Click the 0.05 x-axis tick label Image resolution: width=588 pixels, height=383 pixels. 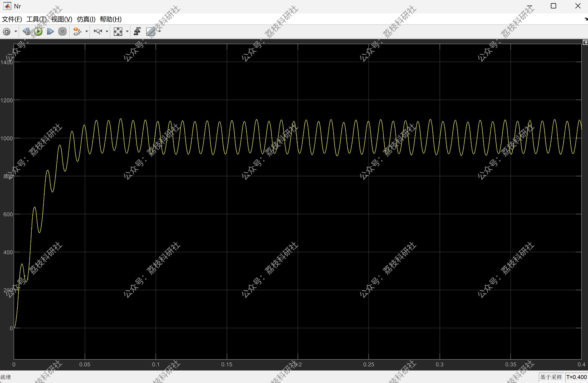(85, 365)
